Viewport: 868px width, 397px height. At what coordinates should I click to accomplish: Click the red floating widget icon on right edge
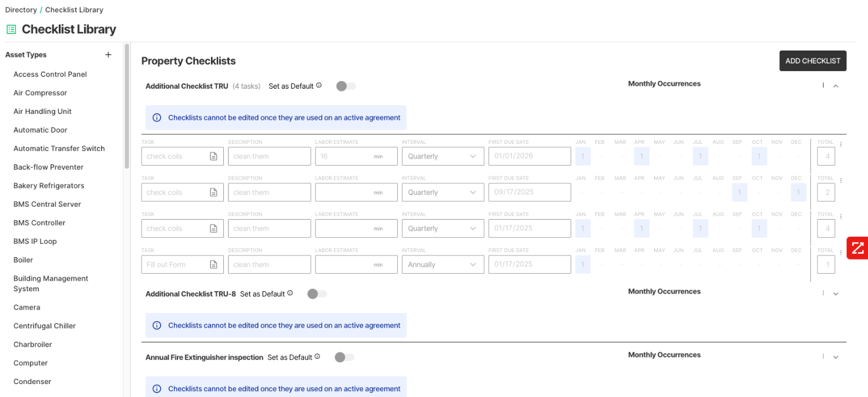tap(857, 248)
